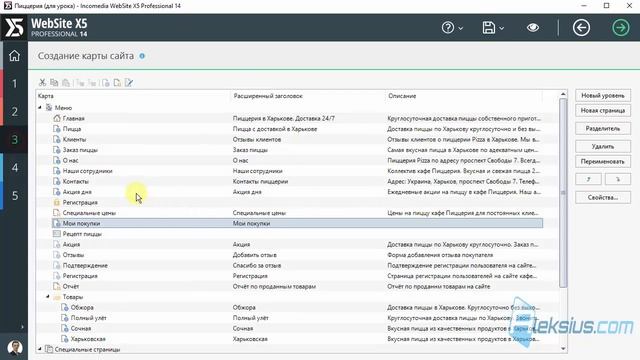Click the Save floppy disk icon
640x360 pixels.
[489, 28]
